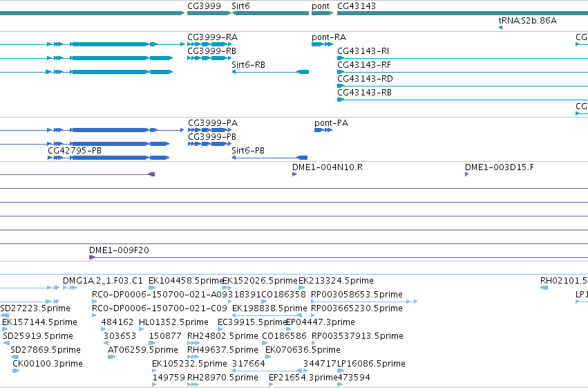Click the pont-RA transcript label
The width and height of the screenshot is (588, 388).
click(x=329, y=37)
